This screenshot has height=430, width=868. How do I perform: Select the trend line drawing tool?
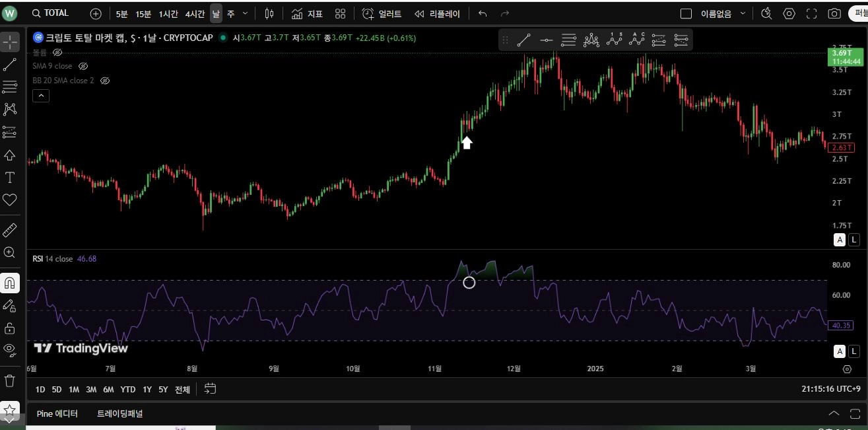coord(10,65)
